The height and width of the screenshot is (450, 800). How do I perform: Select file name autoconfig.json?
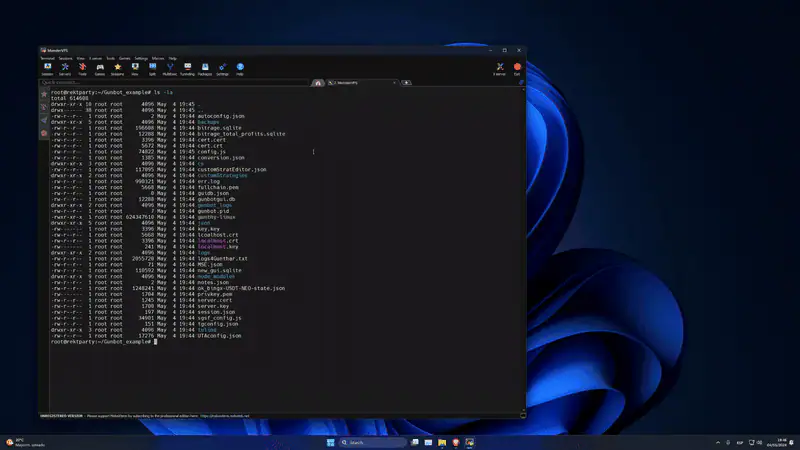[221, 116]
